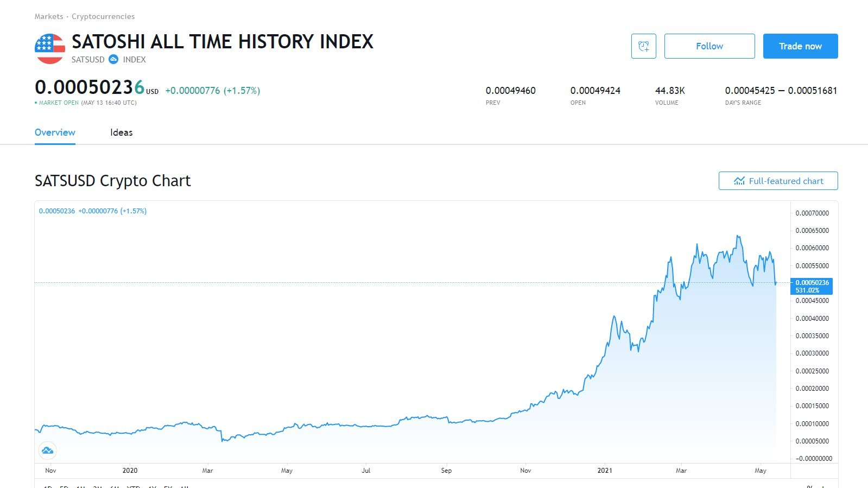Screen dimensions: 868x488
Task: Click the +0.00000776 (+1.57%) change in header
Action: (213, 91)
